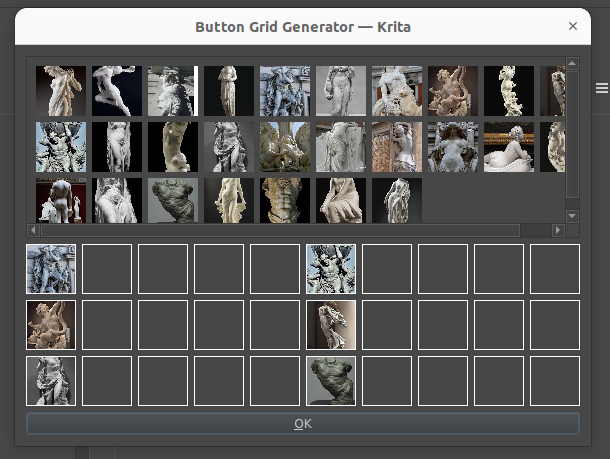
Task: Select the white frontal nude torso on black thumbnail
Action: (x=117, y=147)
